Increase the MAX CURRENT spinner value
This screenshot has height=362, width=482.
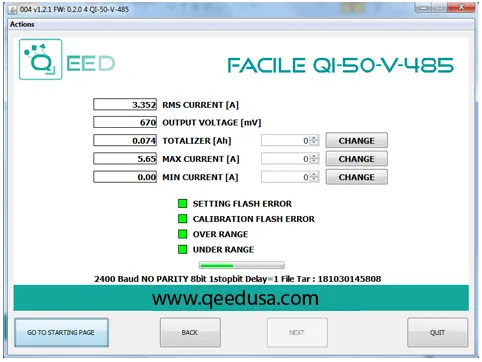coord(314,156)
